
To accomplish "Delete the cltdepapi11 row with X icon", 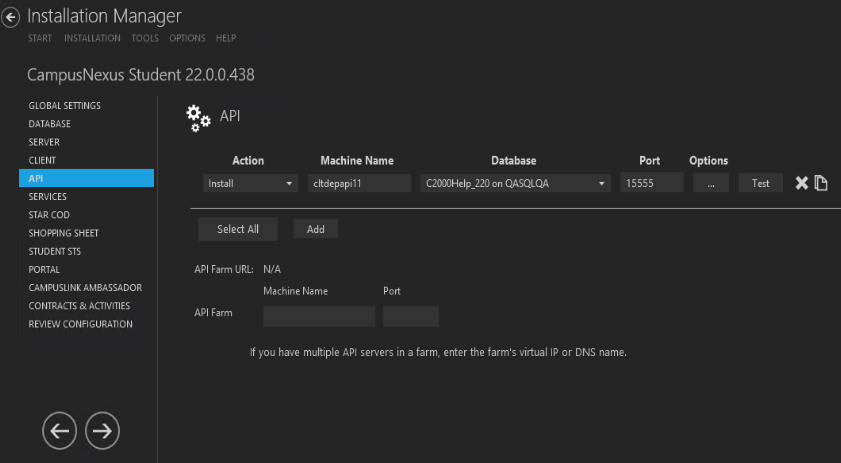I will click(x=801, y=183).
